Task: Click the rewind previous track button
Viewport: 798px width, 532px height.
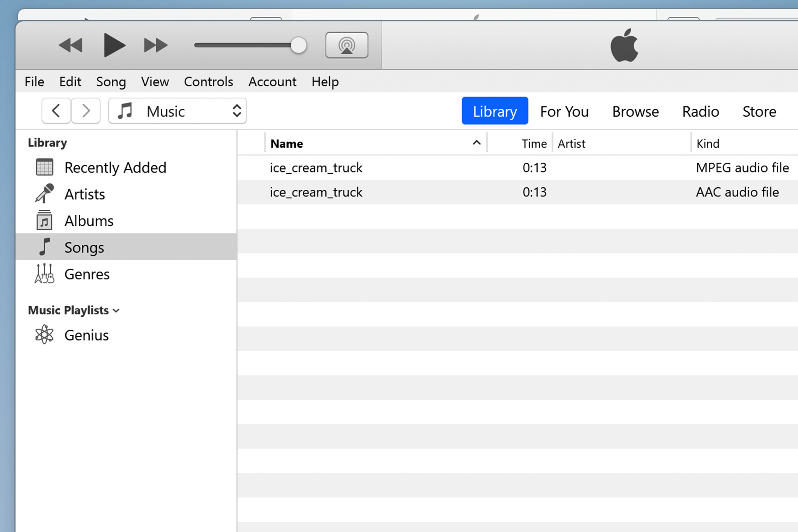Action: 71,45
